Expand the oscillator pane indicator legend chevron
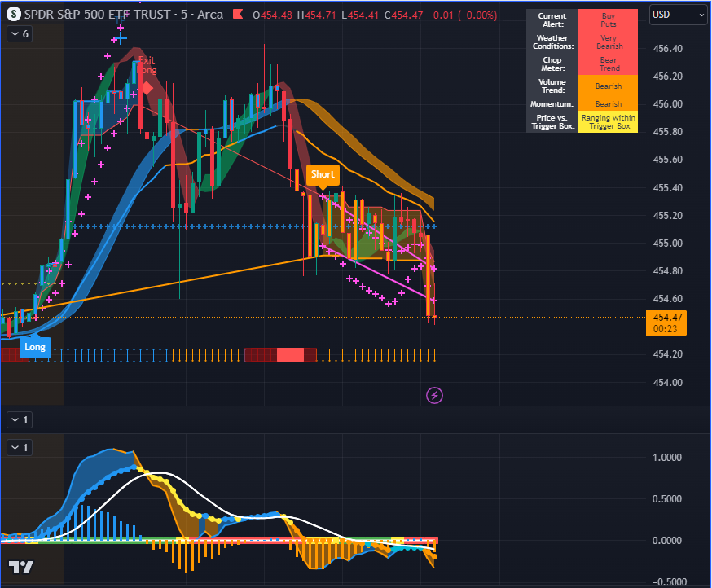Viewport: 712px width, 588px height. [x=20, y=448]
